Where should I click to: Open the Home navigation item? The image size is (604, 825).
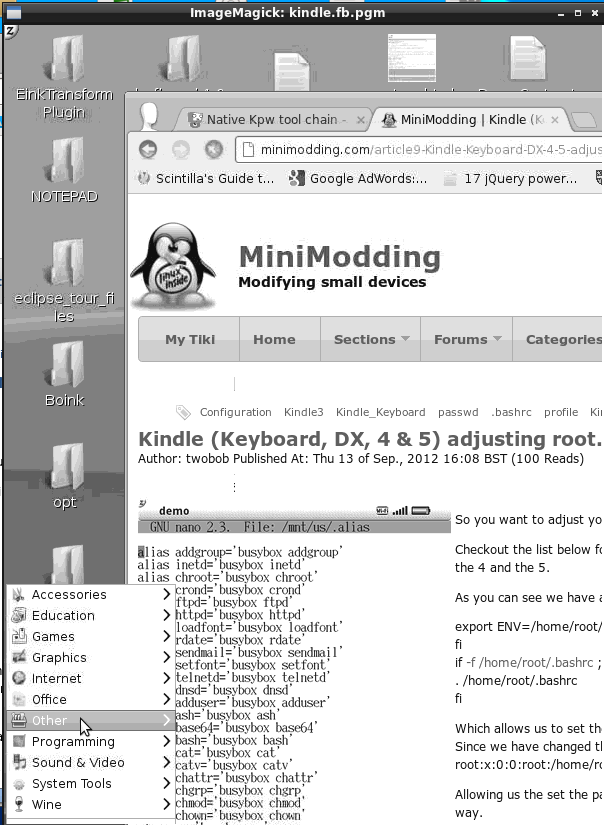click(274, 339)
